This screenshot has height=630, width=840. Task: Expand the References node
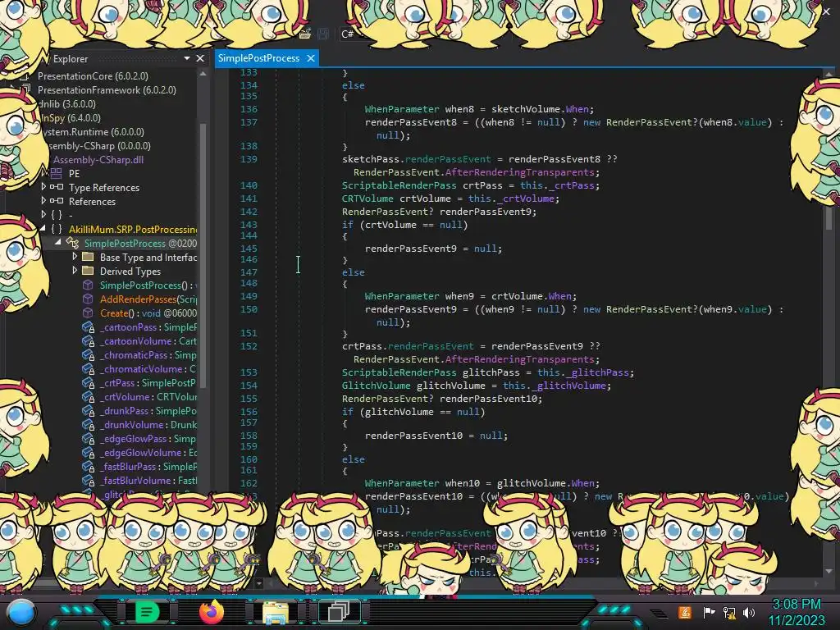click(x=43, y=200)
